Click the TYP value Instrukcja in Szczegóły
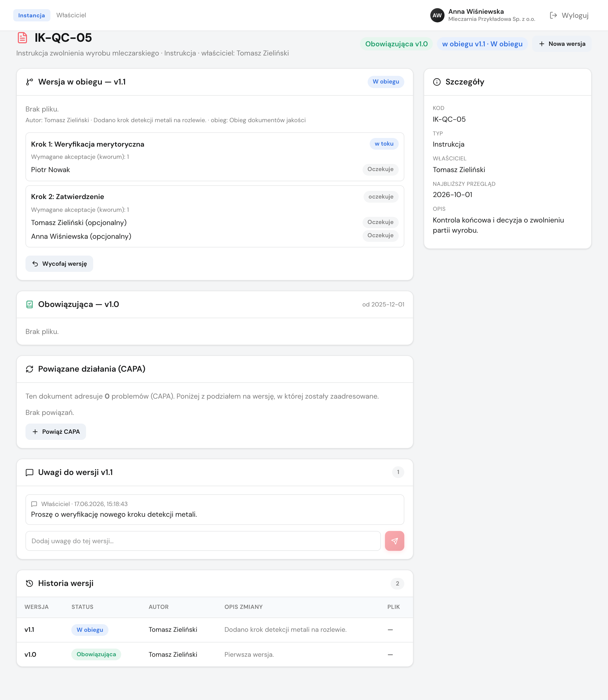This screenshot has height=700, width=608. (449, 145)
